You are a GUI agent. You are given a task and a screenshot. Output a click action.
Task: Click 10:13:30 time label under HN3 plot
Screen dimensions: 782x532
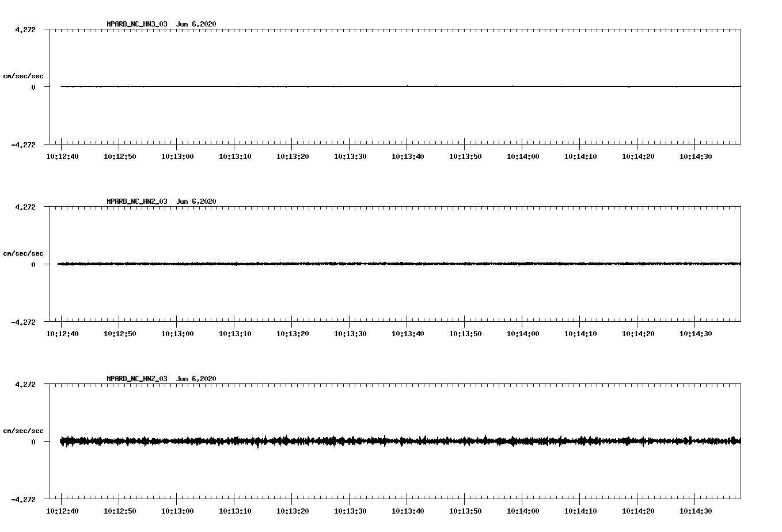click(x=350, y=157)
